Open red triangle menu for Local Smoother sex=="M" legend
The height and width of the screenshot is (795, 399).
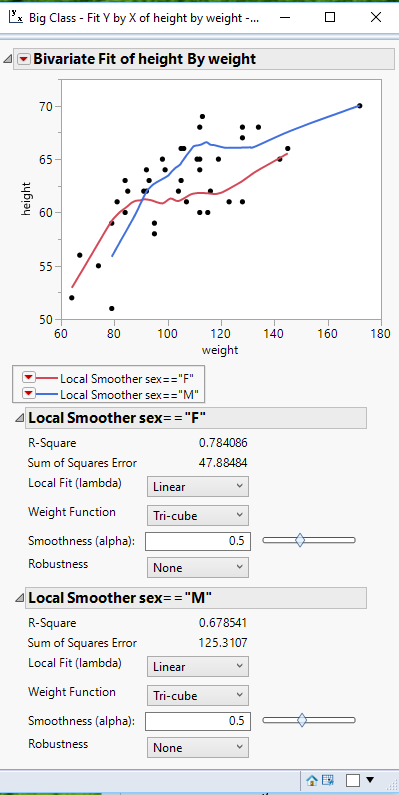click(29, 393)
